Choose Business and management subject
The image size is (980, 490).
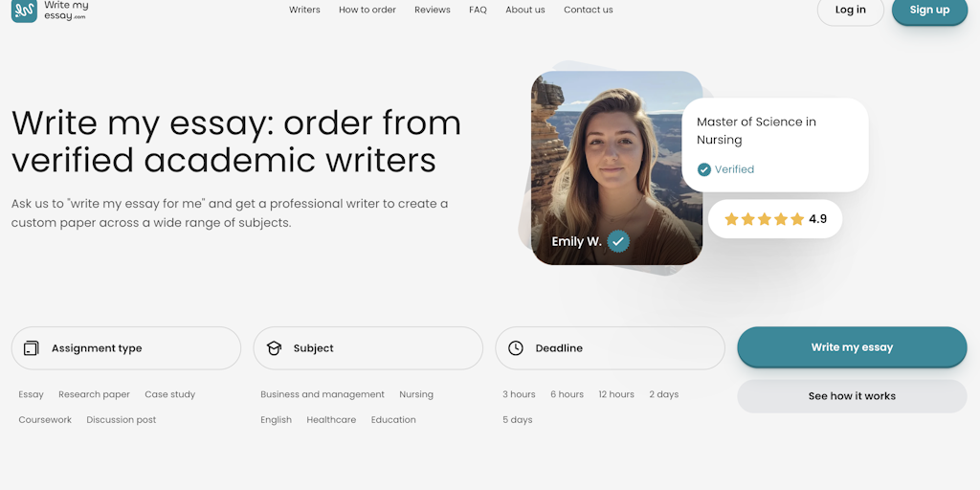(323, 394)
